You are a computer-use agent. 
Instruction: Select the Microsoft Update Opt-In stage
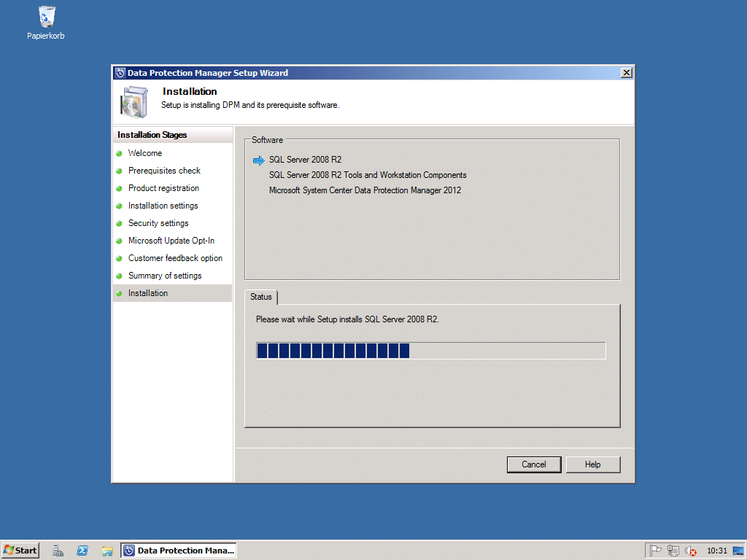(171, 241)
